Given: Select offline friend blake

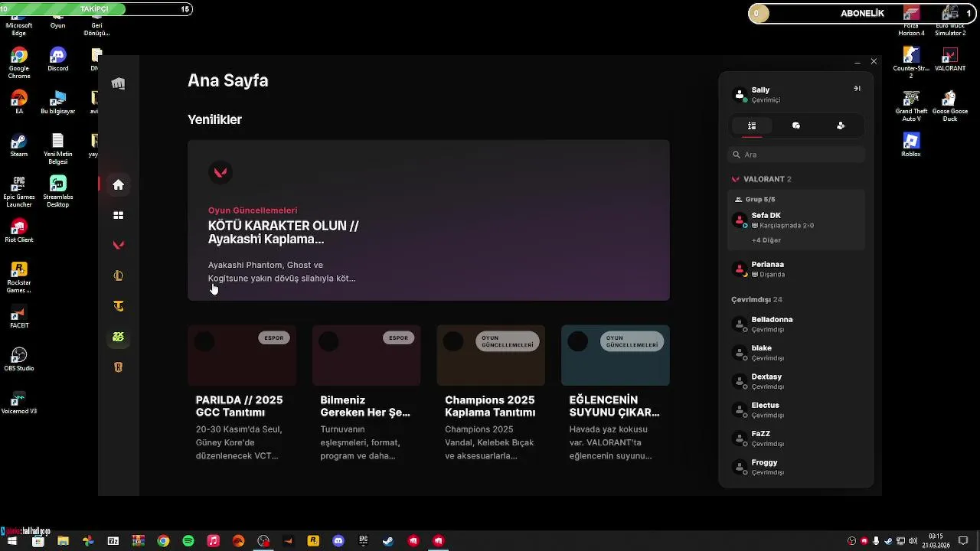Looking at the screenshot, I should tap(796, 353).
